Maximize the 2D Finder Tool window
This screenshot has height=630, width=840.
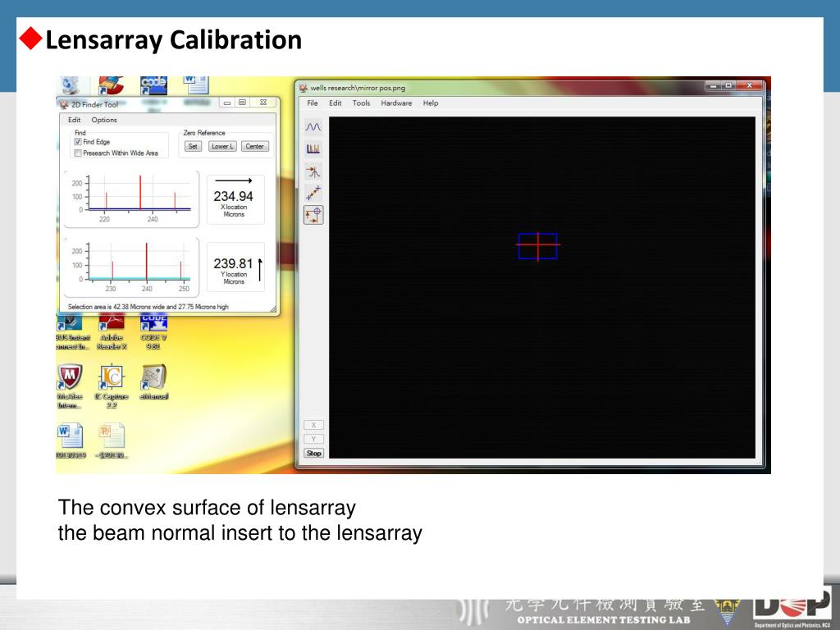click(243, 103)
